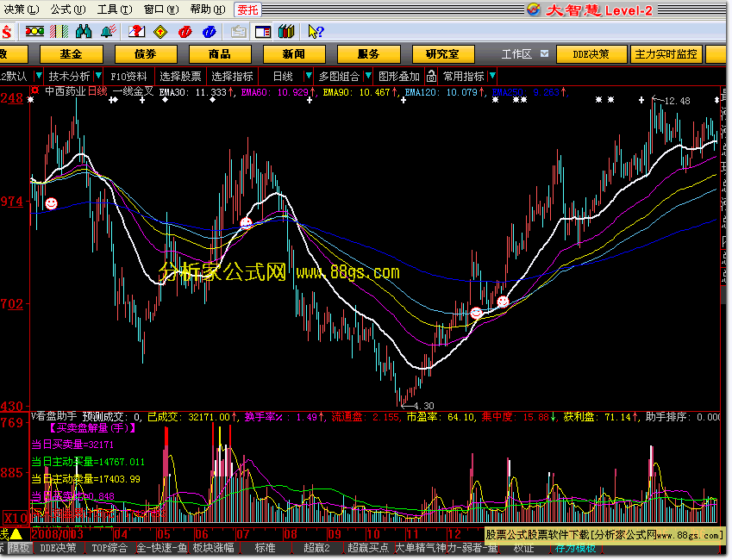The height and width of the screenshot is (560, 732).
Task: Select the 模板 bottom tab
Action: click(20, 548)
